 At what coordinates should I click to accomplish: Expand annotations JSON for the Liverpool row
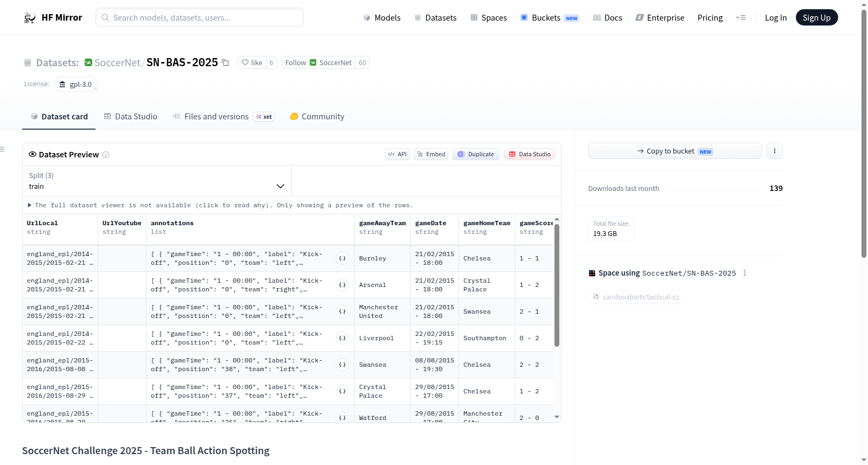[342, 338]
